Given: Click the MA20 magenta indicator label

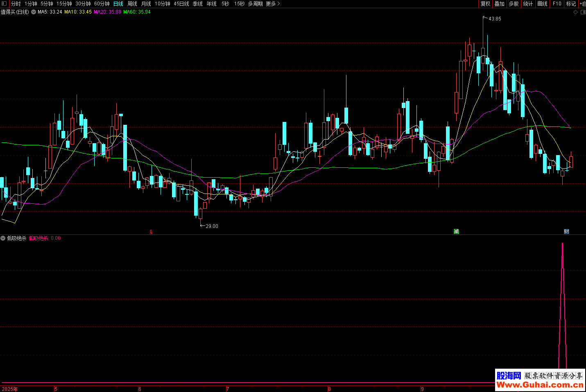Looking at the screenshot, I should pyautogui.click(x=107, y=12).
